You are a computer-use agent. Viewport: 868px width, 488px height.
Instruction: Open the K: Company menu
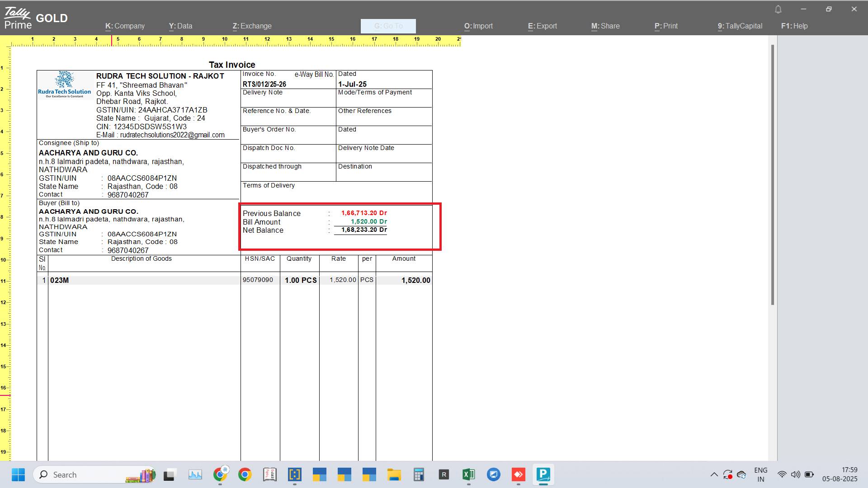click(125, 26)
